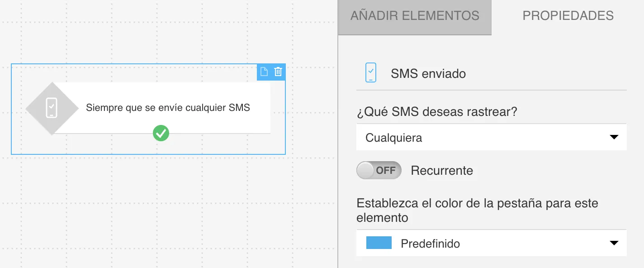Click the OFF label on Recurrente switch
Screen dimensions: 644x268
[x=386, y=170]
